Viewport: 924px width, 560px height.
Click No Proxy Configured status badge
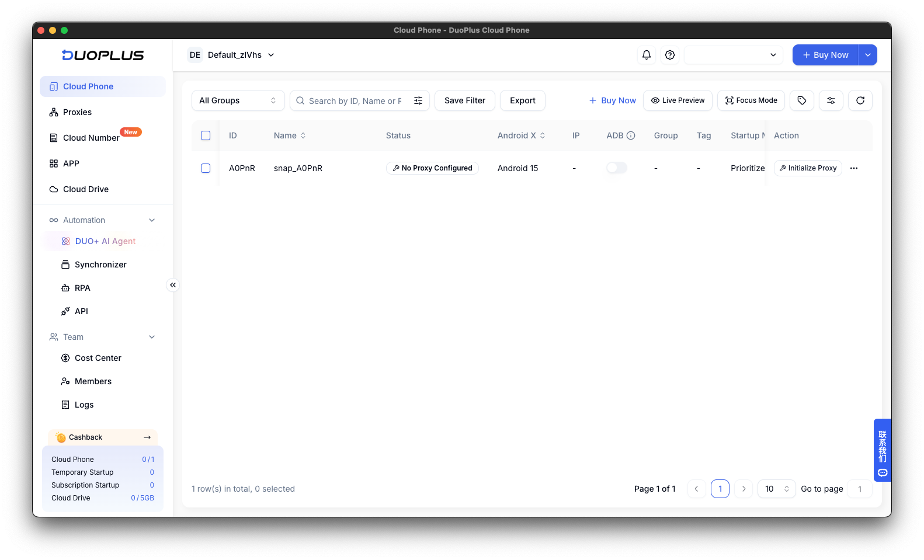(x=432, y=168)
